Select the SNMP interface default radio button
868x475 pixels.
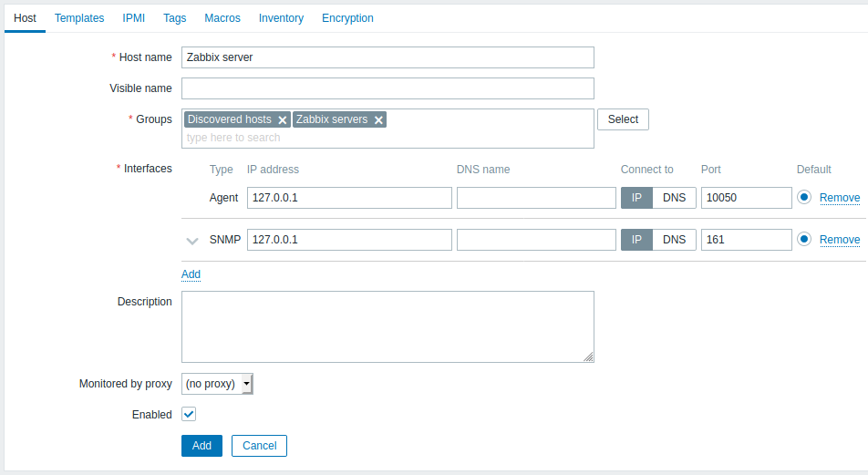tap(804, 239)
